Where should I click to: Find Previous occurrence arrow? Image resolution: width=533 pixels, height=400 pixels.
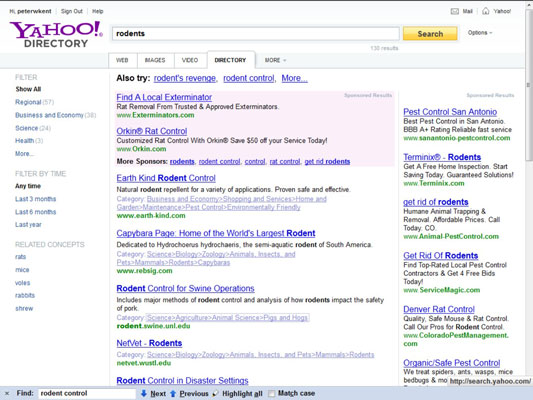click(x=173, y=394)
